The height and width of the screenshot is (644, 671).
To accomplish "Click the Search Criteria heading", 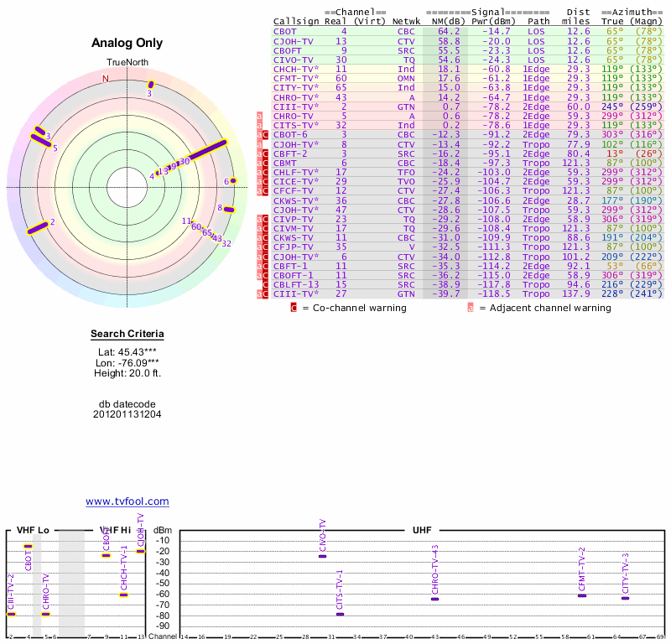I will point(127,335).
